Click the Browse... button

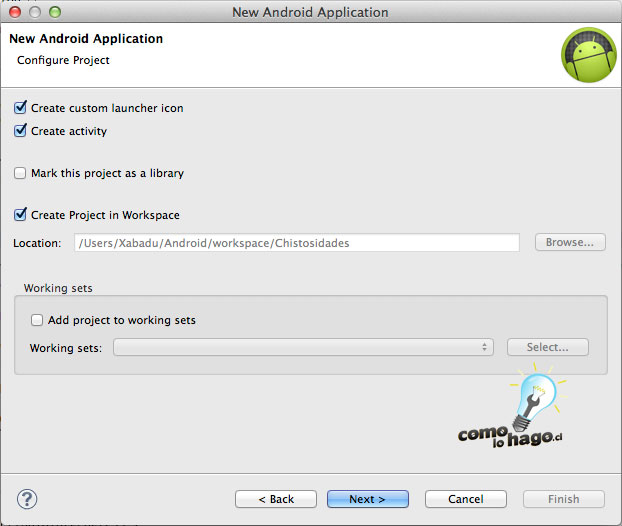pos(570,242)
